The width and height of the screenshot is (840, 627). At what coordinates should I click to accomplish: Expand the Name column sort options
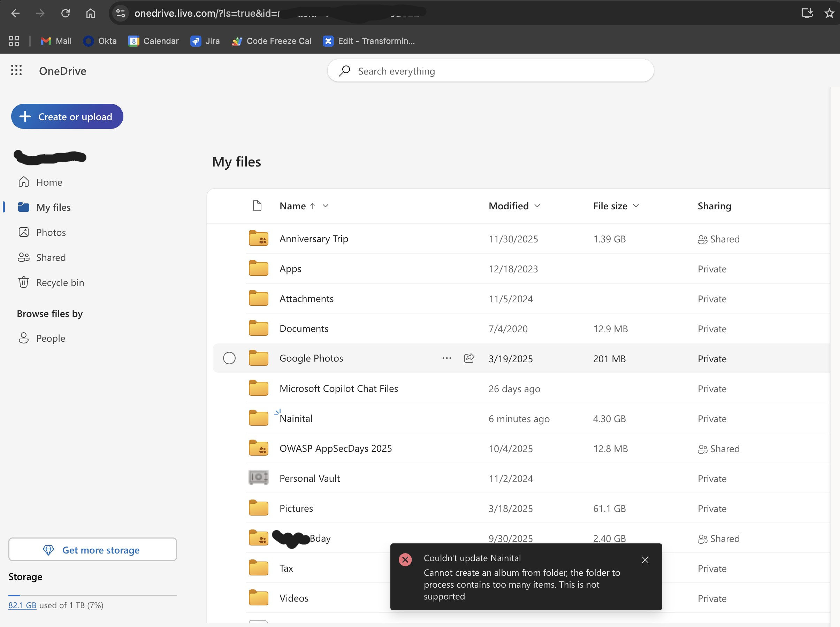[x=326, y=206]
